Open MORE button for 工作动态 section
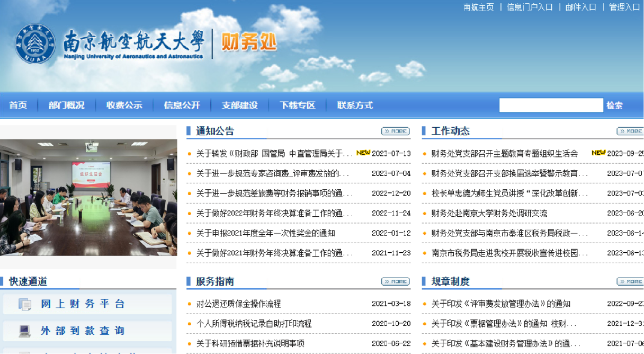This screenshot has width=644, height=354. [x=630, y=131]
